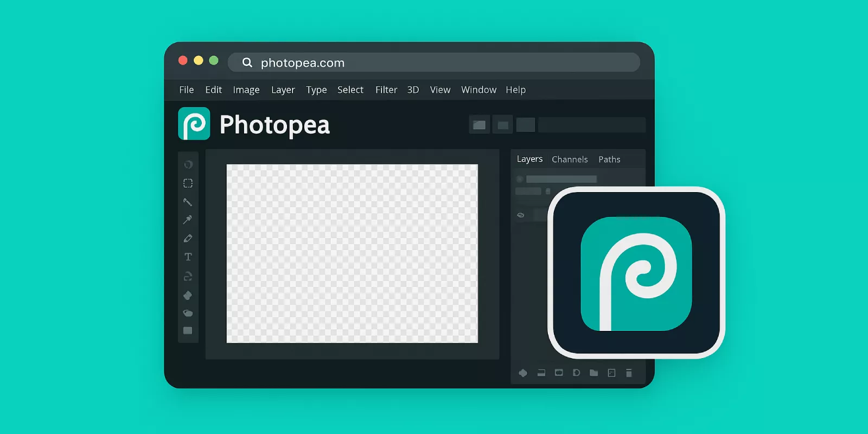Open the Type menu
The height and width of the screenshot is (434, 868).
click(316, 90)
